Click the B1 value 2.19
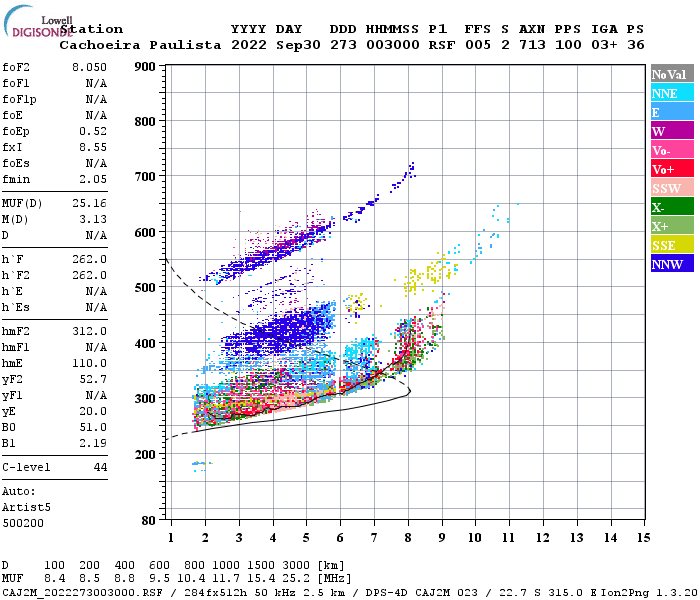 93,443
